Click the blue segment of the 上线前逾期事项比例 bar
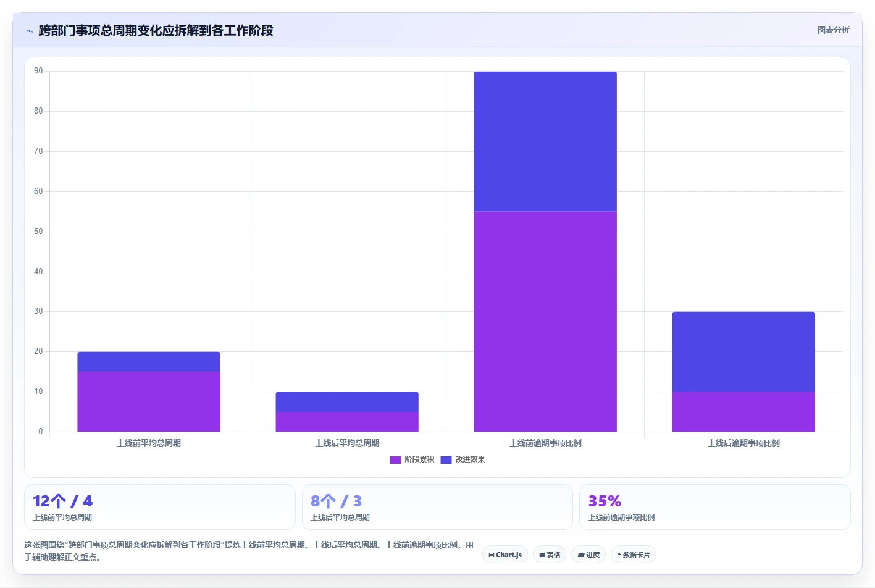The height and width of the screenshot is (588, 875). [545, 141]
